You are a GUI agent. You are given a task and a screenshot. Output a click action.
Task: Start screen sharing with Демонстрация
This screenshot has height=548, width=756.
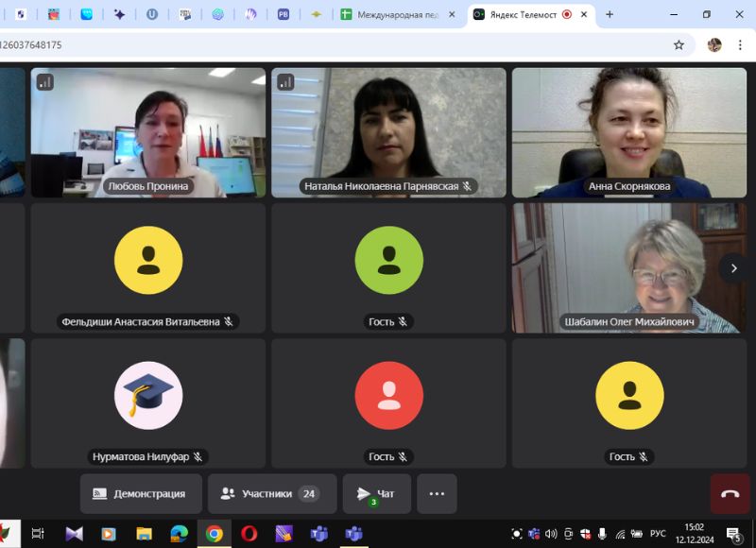[x=140, y=494]
